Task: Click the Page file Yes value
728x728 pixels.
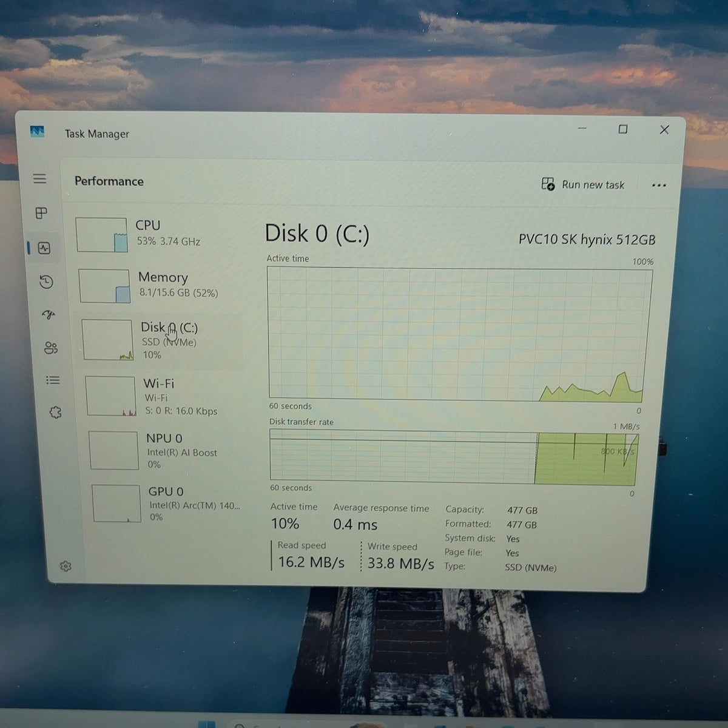Action: click(512, 553)
